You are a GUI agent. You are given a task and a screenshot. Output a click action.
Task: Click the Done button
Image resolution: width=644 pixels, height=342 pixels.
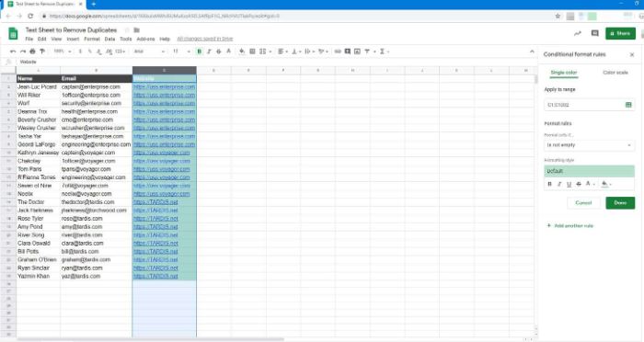click(620, 203)
